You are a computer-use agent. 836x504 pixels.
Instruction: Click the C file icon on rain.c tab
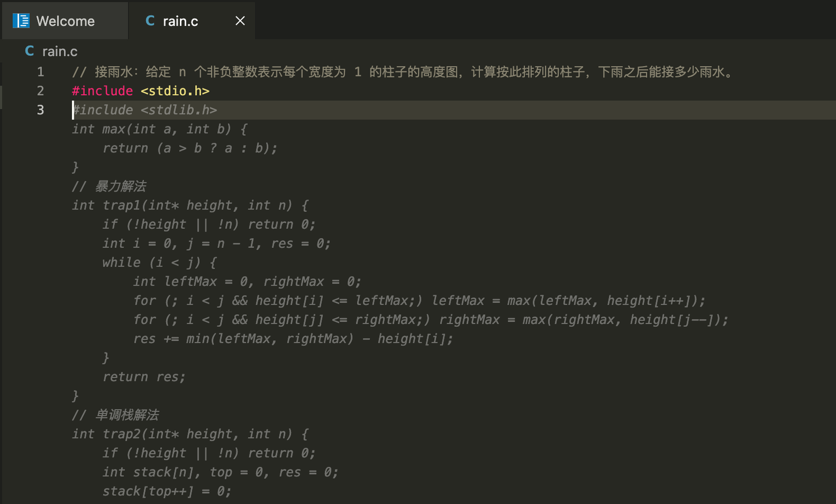tap(150, 21)
